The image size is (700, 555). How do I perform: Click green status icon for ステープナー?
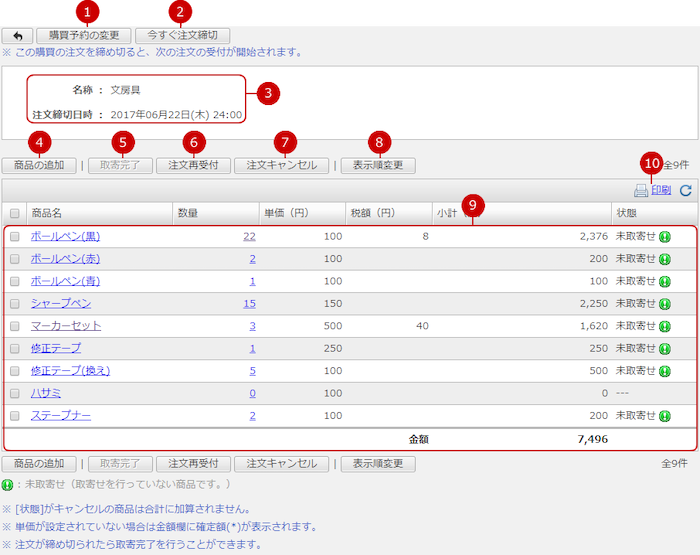665,416
